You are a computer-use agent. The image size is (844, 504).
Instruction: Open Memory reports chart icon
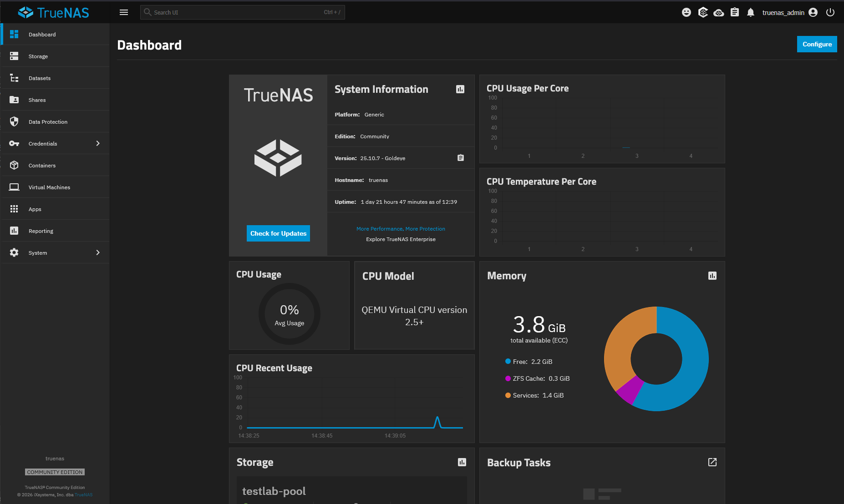(x=712, y=276)
